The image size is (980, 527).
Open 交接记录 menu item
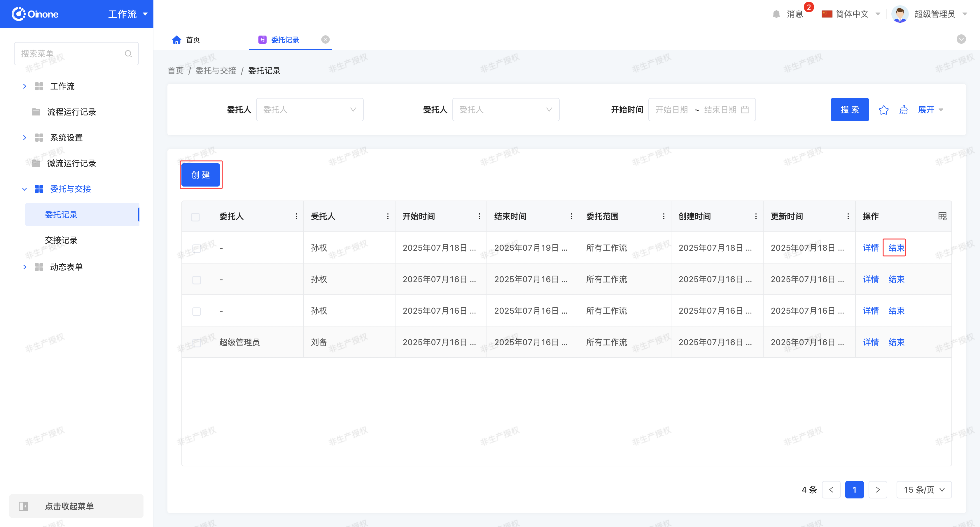(61, 240)
